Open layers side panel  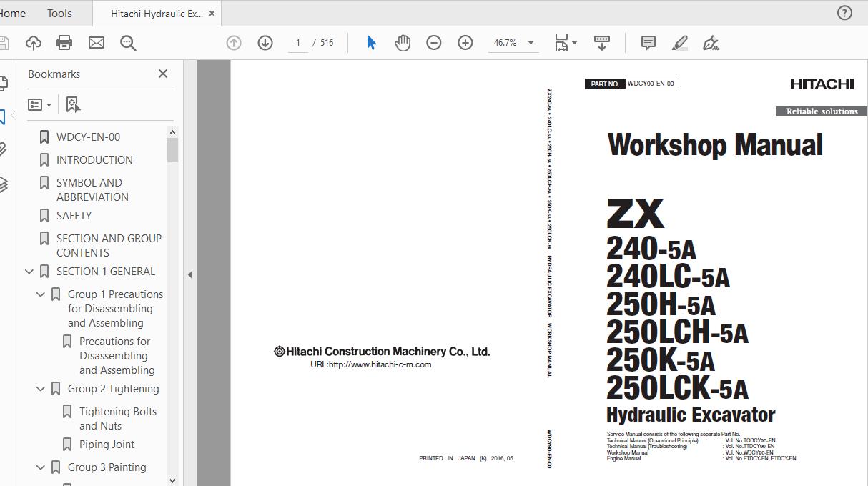(3, 184)
